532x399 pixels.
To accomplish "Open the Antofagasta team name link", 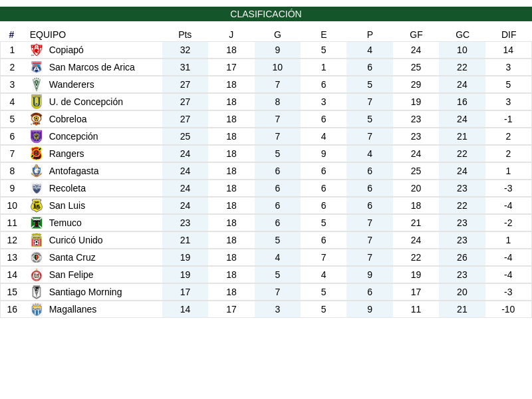I will click(74, 171).
